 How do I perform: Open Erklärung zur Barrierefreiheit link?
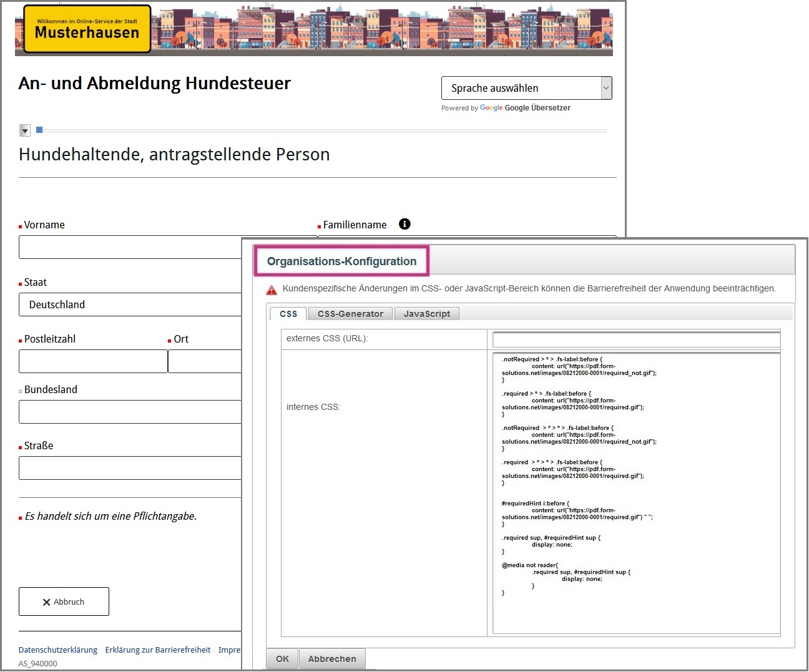158,650
